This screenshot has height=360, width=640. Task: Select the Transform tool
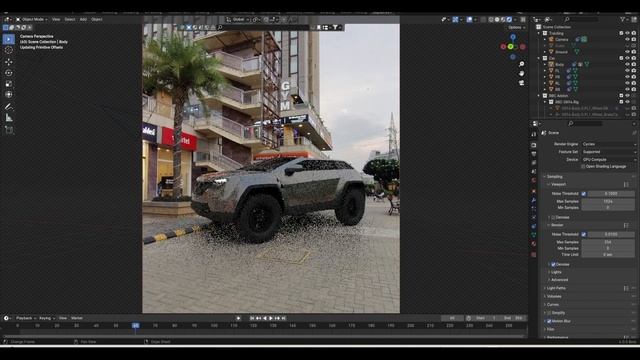click(x=9, y=95)
